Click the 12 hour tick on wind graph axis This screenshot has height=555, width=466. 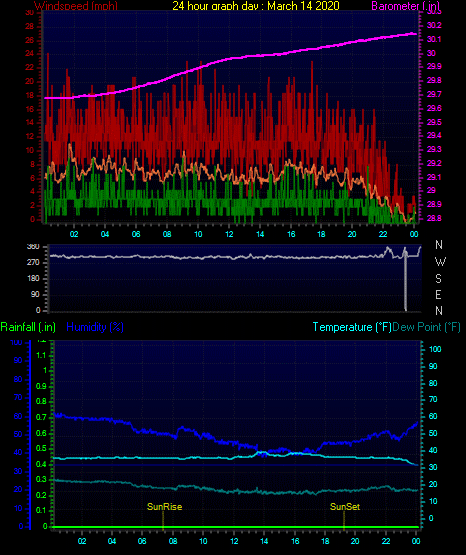[x=229, y=234]
